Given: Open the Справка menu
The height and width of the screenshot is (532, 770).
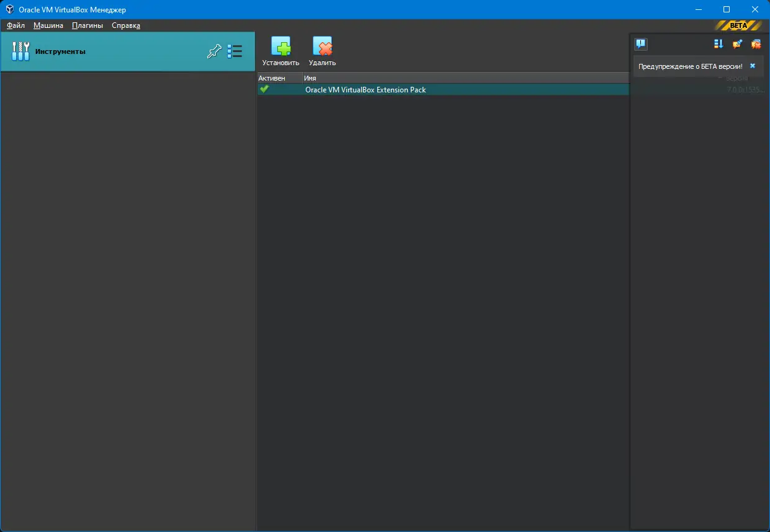Looking at the screenshot, I should (x=126, y=25).
